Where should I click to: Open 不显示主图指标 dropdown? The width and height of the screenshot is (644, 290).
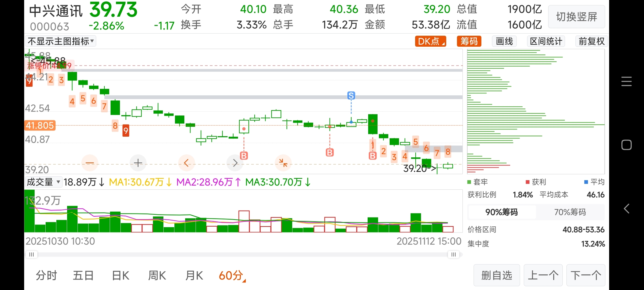click(61, 41)
